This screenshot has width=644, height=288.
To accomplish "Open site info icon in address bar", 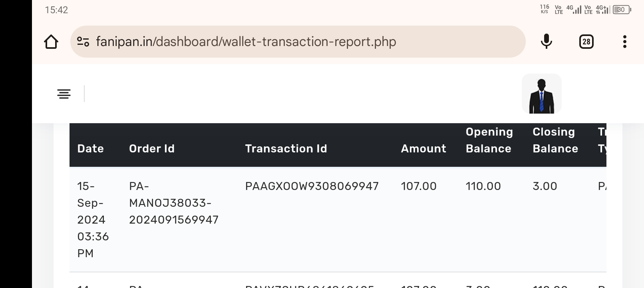I will coord(83,42).
